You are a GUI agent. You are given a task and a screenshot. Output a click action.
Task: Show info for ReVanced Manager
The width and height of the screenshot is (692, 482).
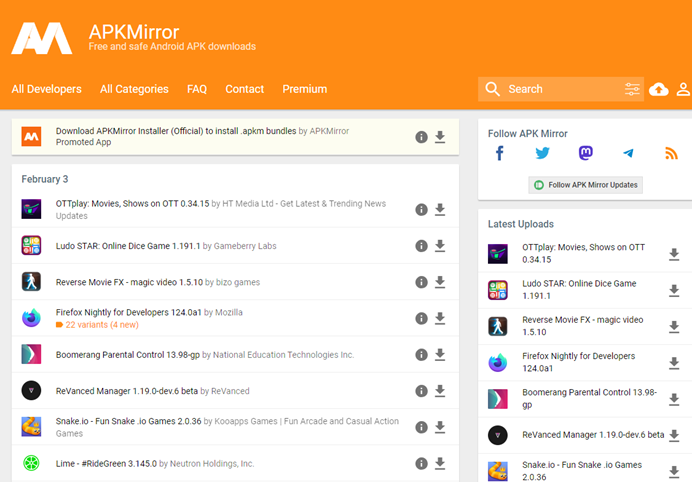[421, 391]
